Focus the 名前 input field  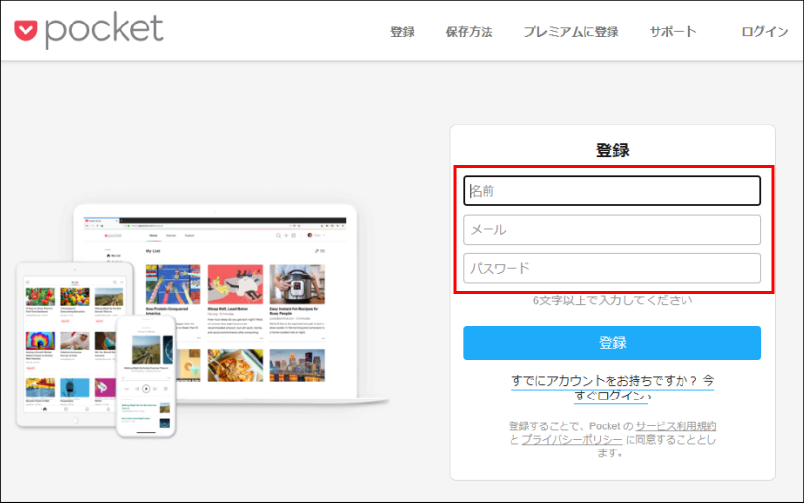coord(612,191)
